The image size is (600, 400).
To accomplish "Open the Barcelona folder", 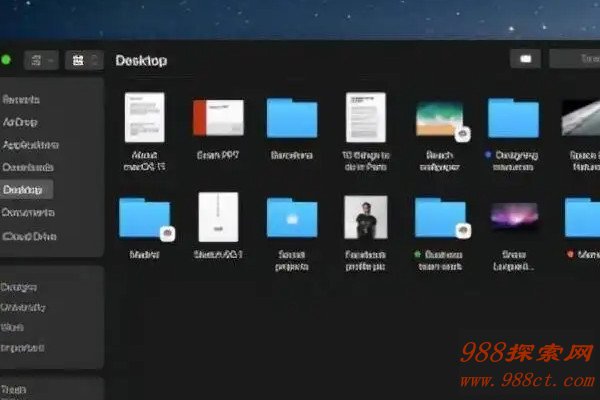I will pyautogui.click(x=291, y=119).
